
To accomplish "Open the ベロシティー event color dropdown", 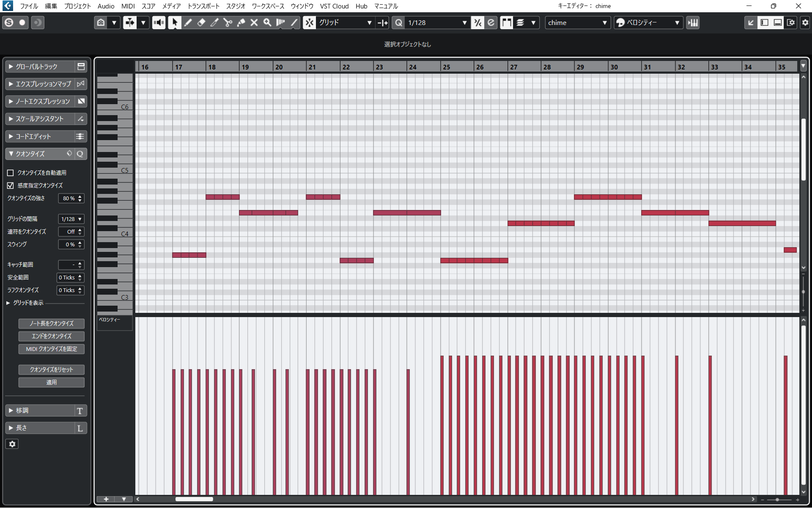I will [648, 22].
